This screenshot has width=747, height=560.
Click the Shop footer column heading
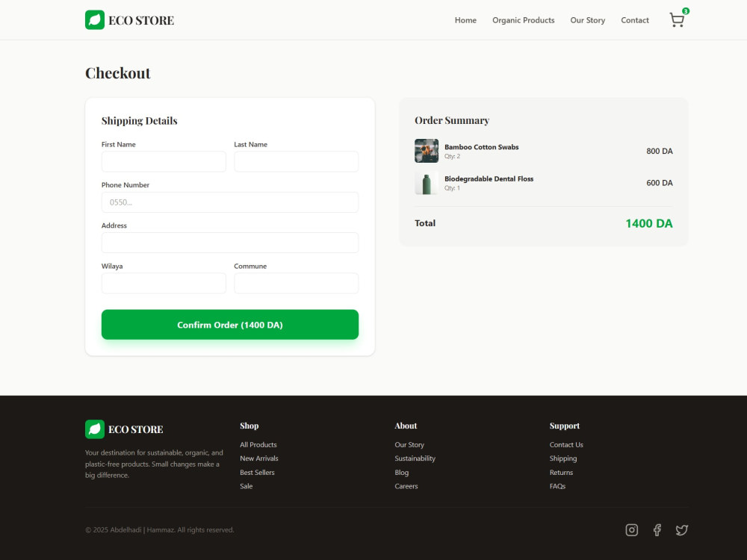pyautogui.click(x=249, y=426)
